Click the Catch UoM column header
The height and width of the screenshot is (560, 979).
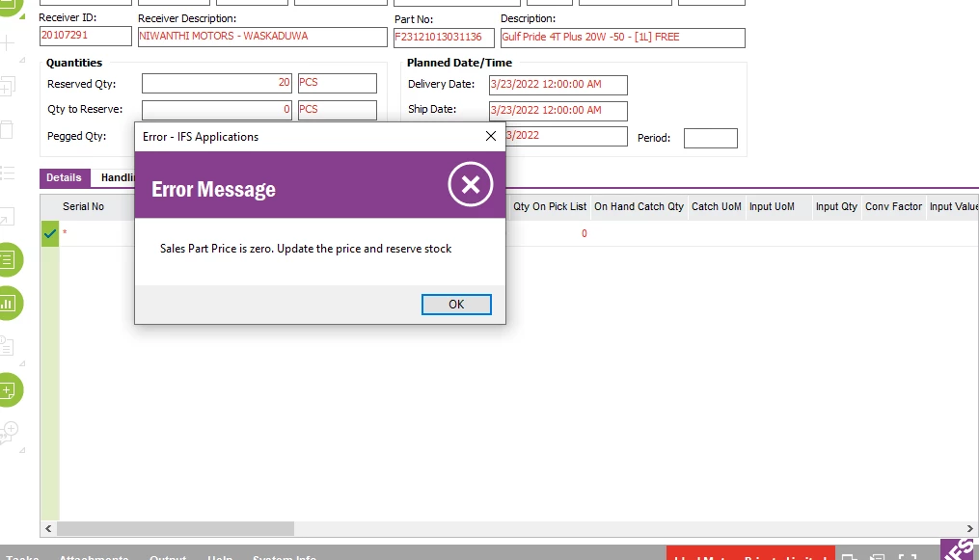point(716,206)
